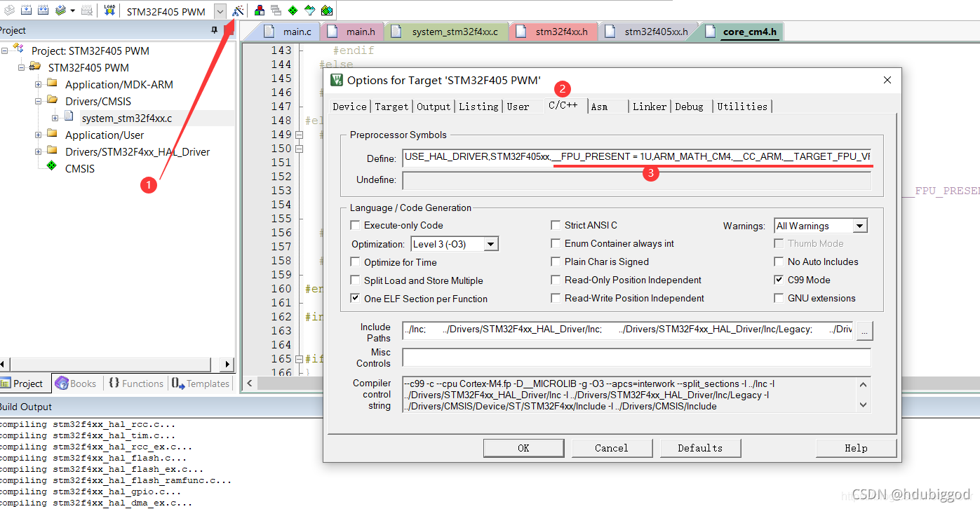The image size is (980, 509).
Task: Enable the No Auto Includes checkbox
Action: click(x=779, y=262)
